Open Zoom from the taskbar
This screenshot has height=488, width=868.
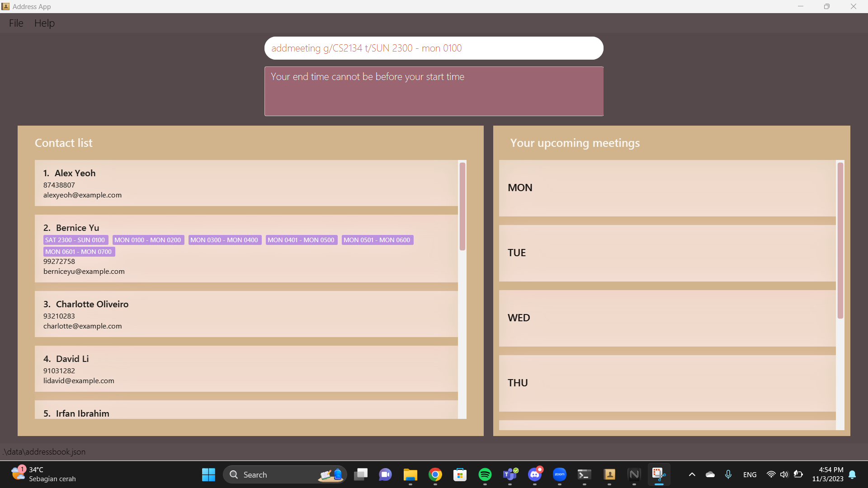pyautogui.click(x=559, y=474)
